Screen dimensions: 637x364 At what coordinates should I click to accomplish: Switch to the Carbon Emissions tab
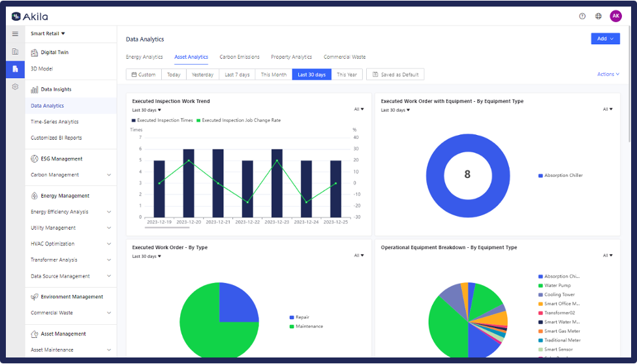coord(240,57)
